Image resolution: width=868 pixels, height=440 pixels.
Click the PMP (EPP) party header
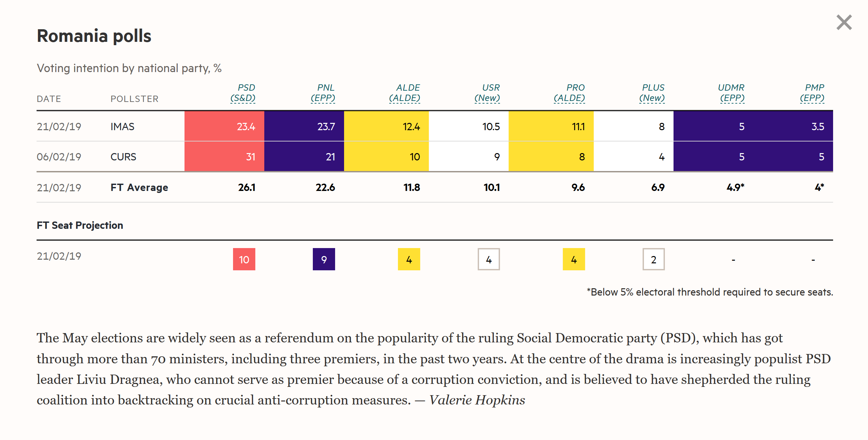[x=812, y=93]
